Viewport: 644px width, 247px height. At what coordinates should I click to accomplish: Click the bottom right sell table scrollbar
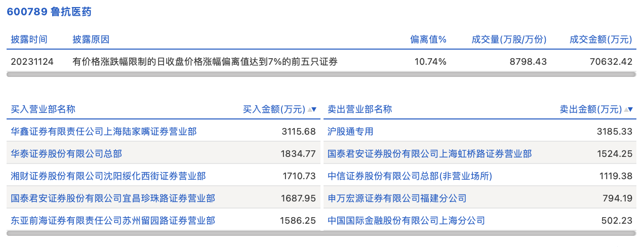pyautogui.click(x=480, y=233)
